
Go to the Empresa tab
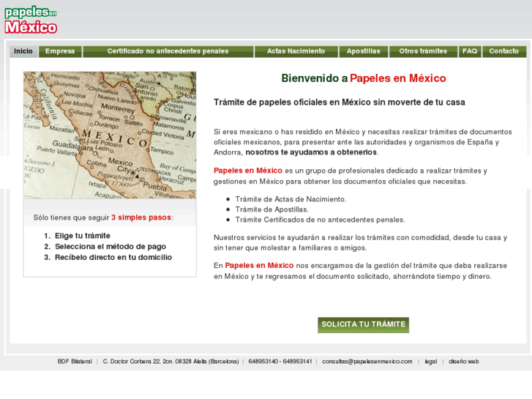(x=60, y=51)
